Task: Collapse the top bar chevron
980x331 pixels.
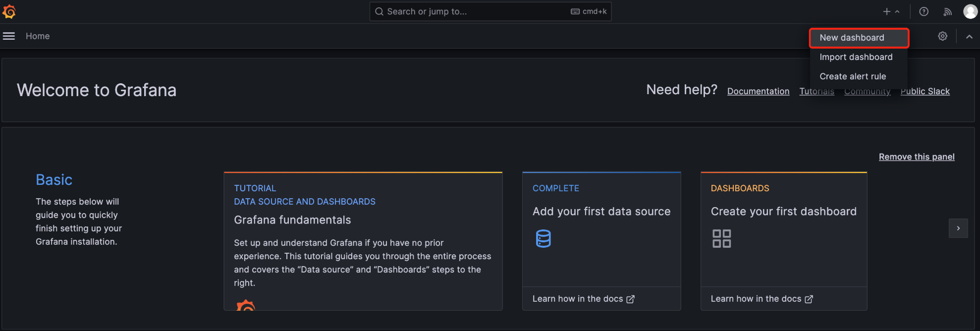Action: click(969, 36)
